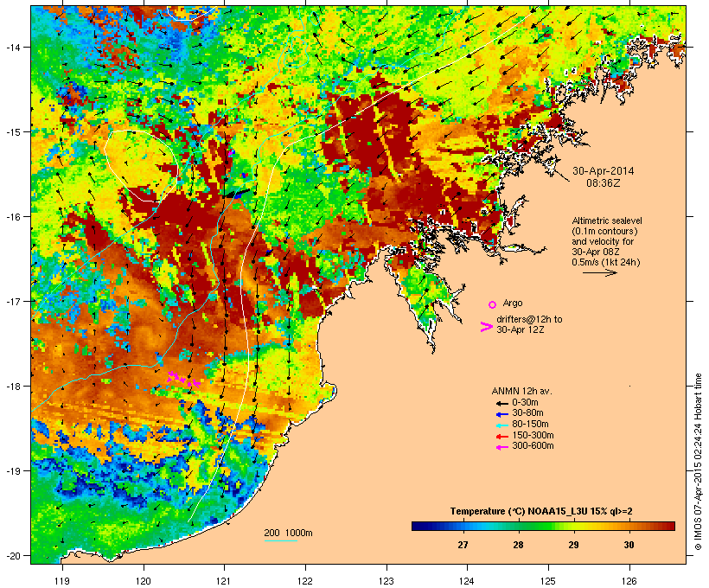Click the red 150-300m arrow in legend
This screenshot has width=709, height=588.
coord(501,436)
